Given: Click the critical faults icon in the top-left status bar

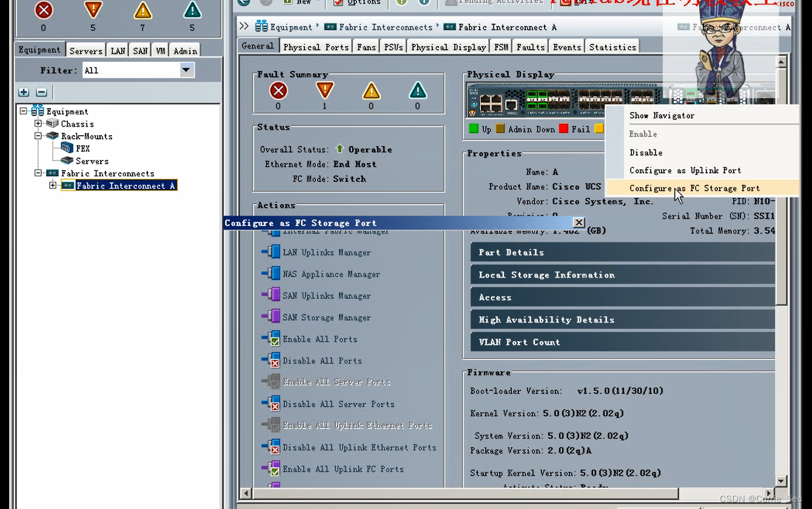Looking at the screenshot, I should pyautogui.click(x=44, y=10).
